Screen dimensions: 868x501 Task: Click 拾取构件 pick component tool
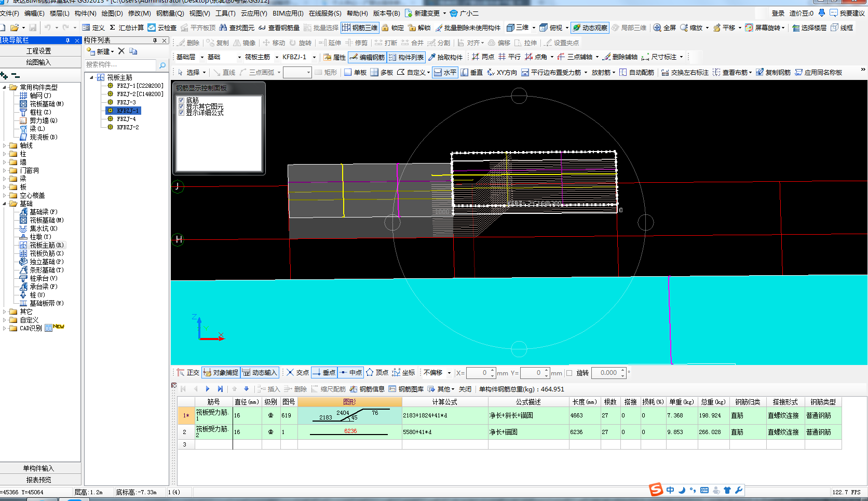pyautogui.click(x=445, y=57)
